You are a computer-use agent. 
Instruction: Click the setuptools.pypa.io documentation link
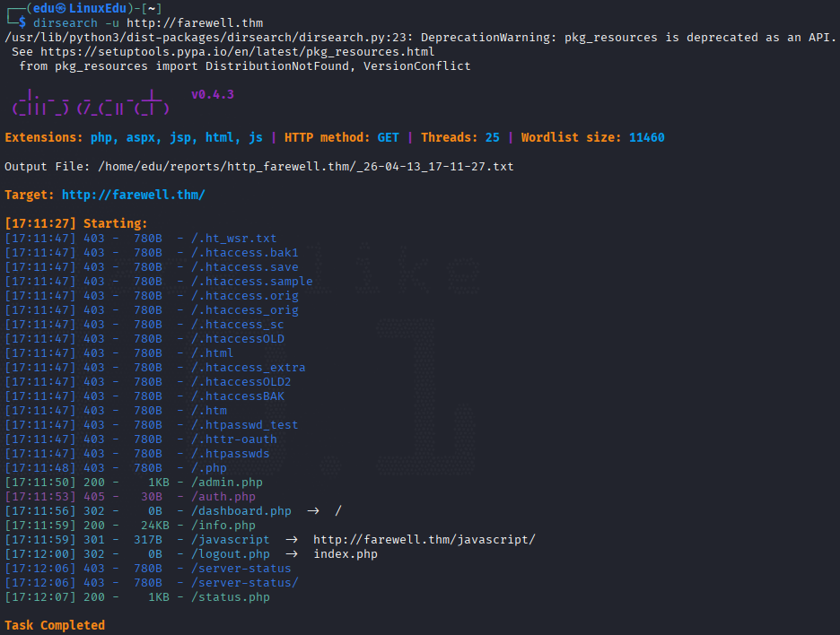(237, 52)
